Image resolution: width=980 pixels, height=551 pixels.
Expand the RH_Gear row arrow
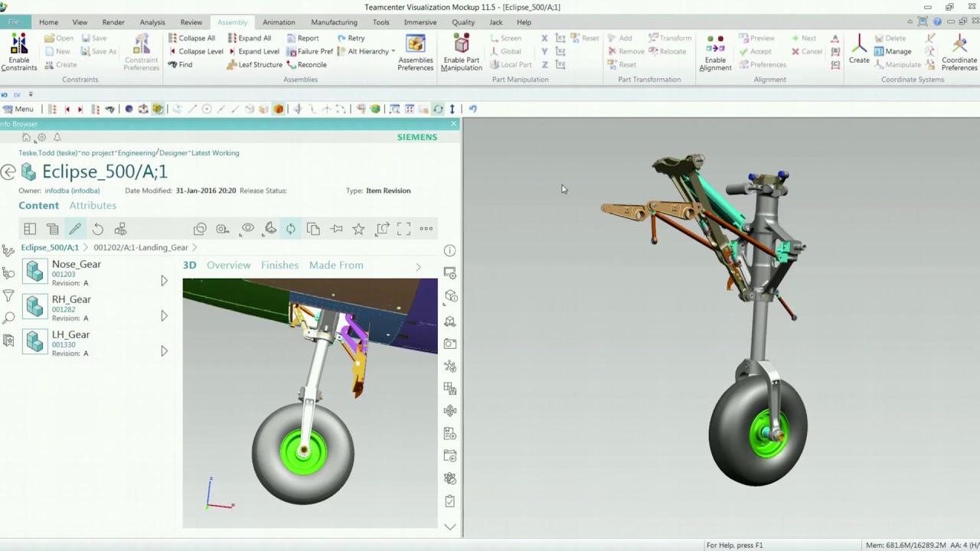[164, 316]
